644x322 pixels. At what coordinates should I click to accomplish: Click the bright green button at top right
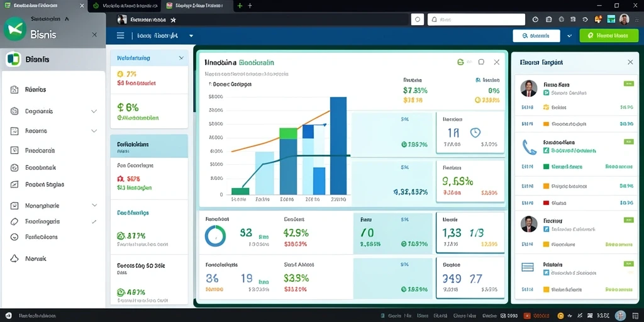(x=609, y=36)
